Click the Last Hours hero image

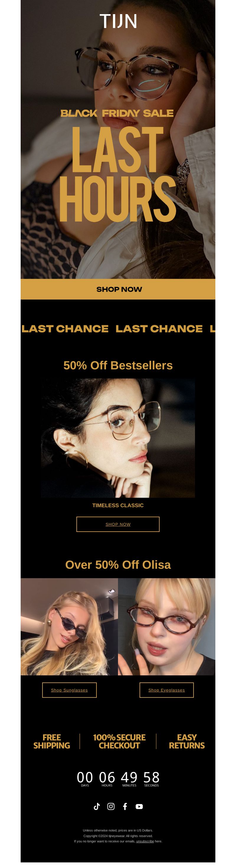point(118,140)
